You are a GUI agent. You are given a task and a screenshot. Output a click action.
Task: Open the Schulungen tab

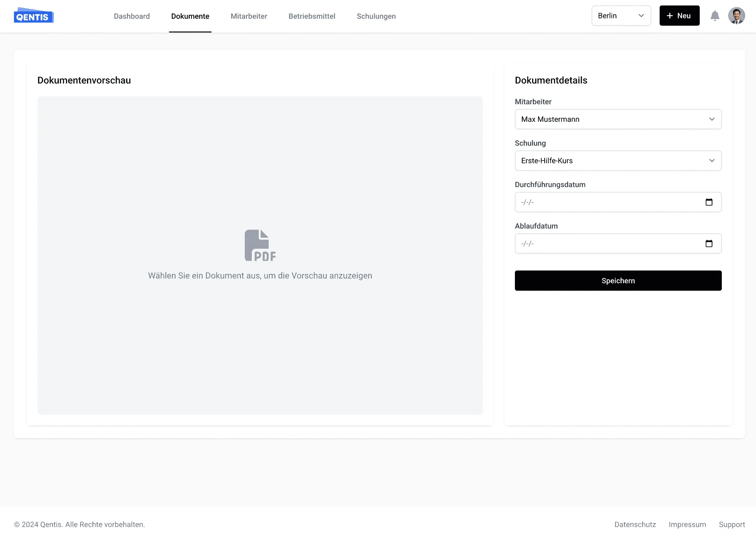pos(376,16)
